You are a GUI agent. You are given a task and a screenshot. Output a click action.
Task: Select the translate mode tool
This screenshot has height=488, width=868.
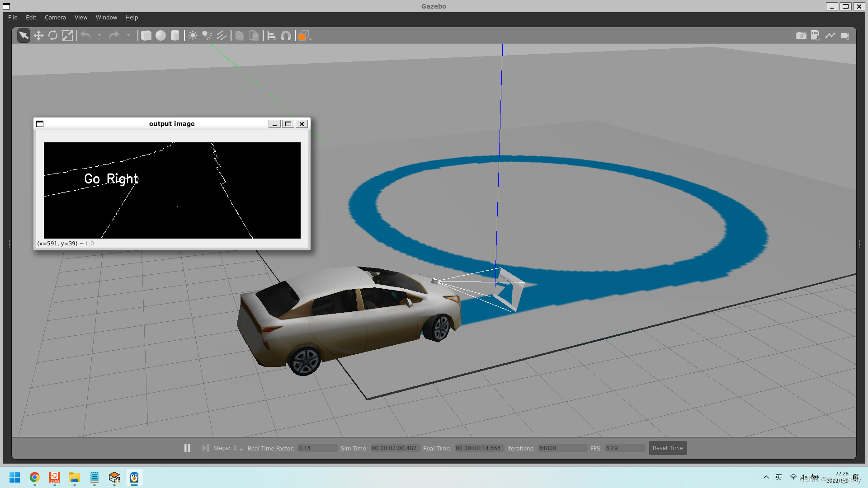38,36
